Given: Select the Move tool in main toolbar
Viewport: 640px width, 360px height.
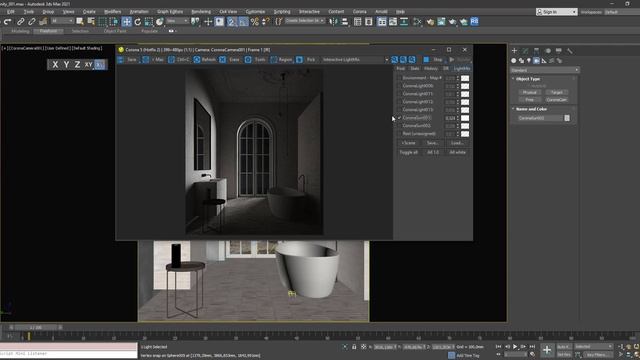Looking at the screenshot, I should tap(127, 22).
